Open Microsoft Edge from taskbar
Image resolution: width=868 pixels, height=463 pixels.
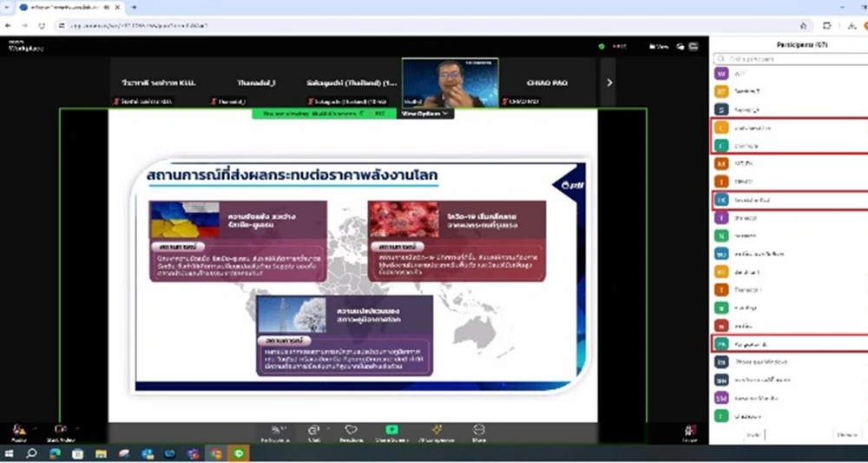click(x=55, y=453)
